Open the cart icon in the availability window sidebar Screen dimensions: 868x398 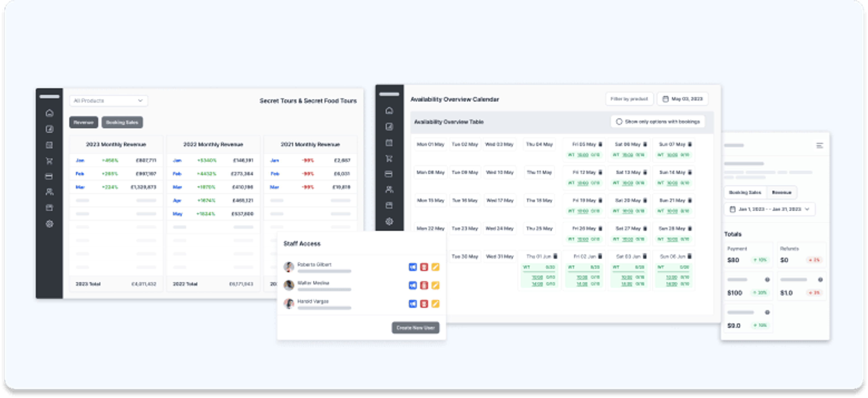pos(389,158)
